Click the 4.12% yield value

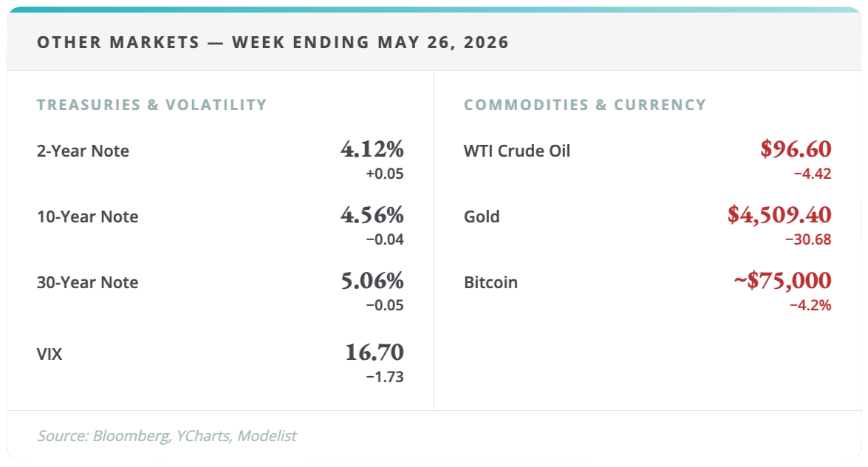tap(372, 149)
